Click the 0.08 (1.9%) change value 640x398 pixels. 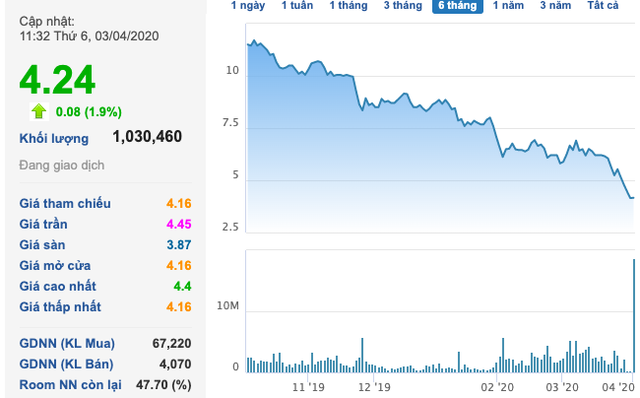(x=89, y=112)
